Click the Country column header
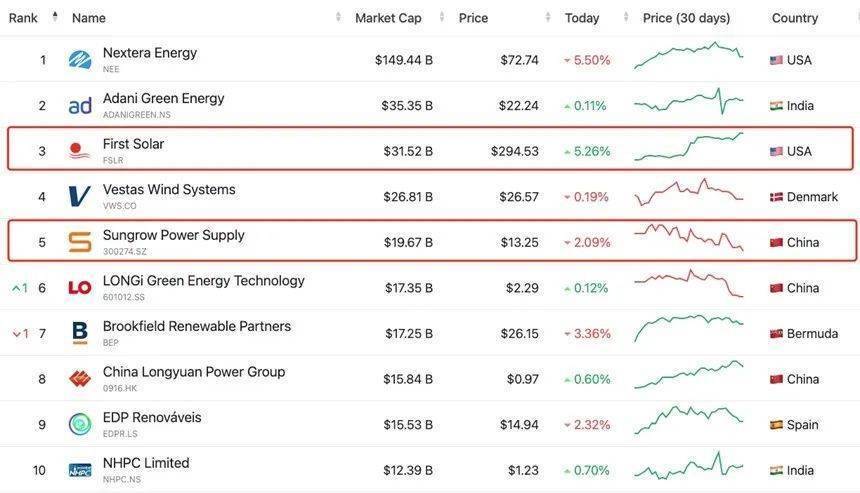The image size is (860, 493). (795, 18)
